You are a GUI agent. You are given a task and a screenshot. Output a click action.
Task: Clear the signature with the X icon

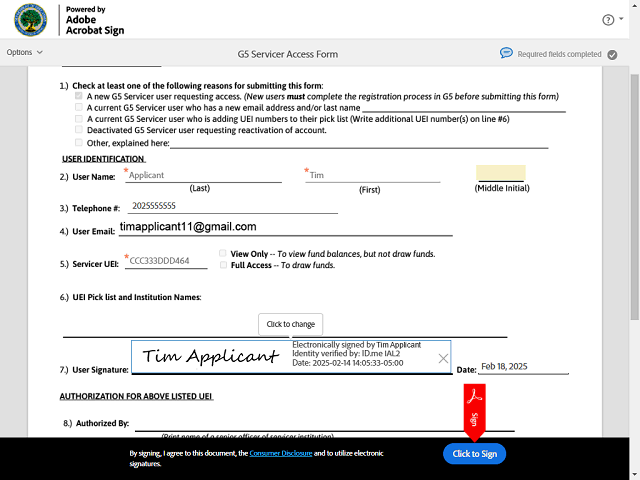(x=443, y=358)
